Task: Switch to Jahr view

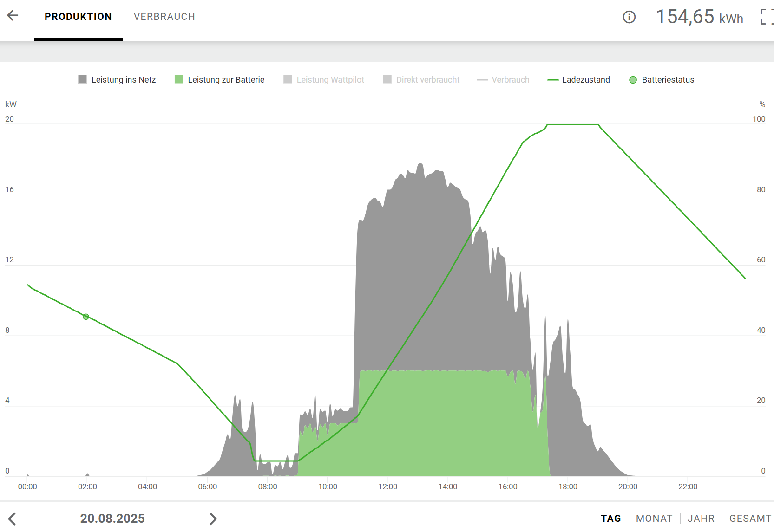Action: (x=701, y=519)
